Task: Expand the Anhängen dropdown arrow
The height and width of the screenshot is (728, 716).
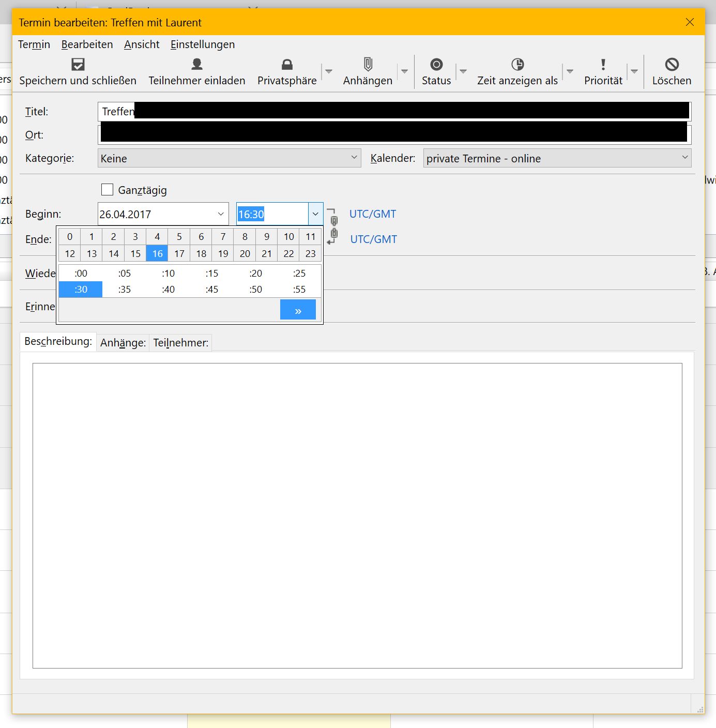Action: [405, 71]
